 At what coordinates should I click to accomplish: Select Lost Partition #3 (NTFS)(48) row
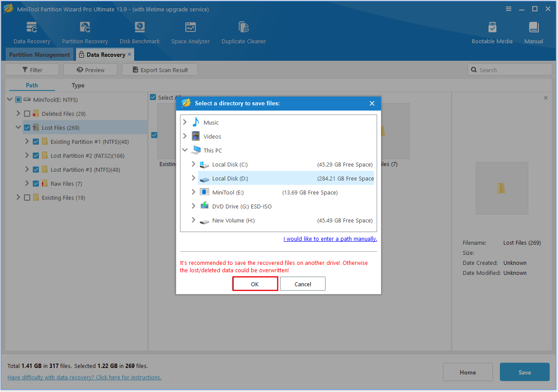(x=85, y=170)
